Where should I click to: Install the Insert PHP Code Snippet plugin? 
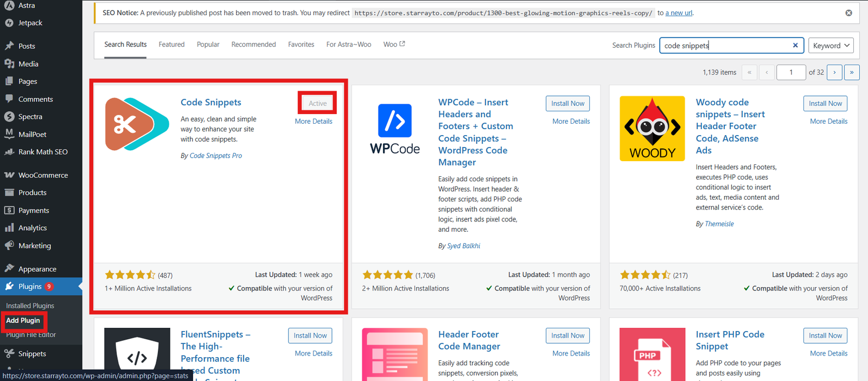825,336
